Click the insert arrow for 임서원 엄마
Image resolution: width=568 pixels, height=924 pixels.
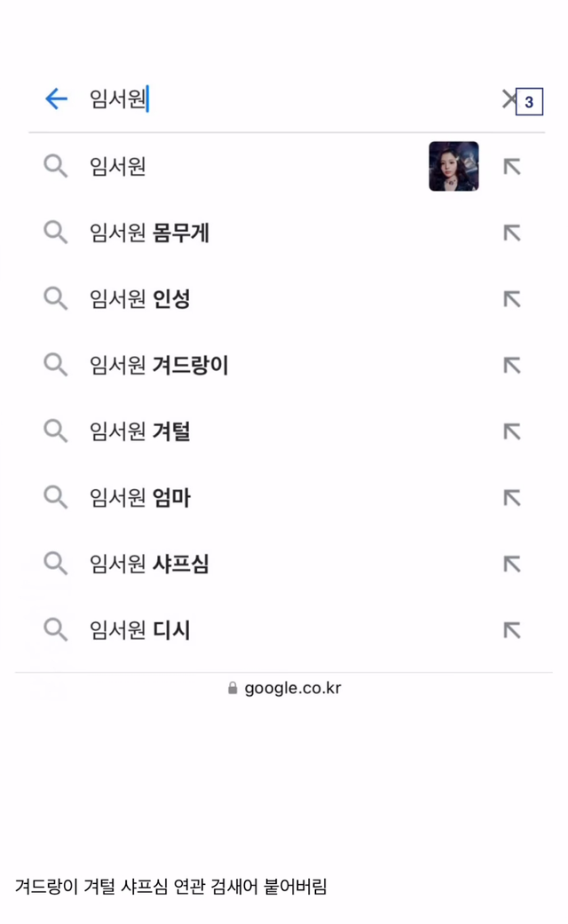[512, 498]
